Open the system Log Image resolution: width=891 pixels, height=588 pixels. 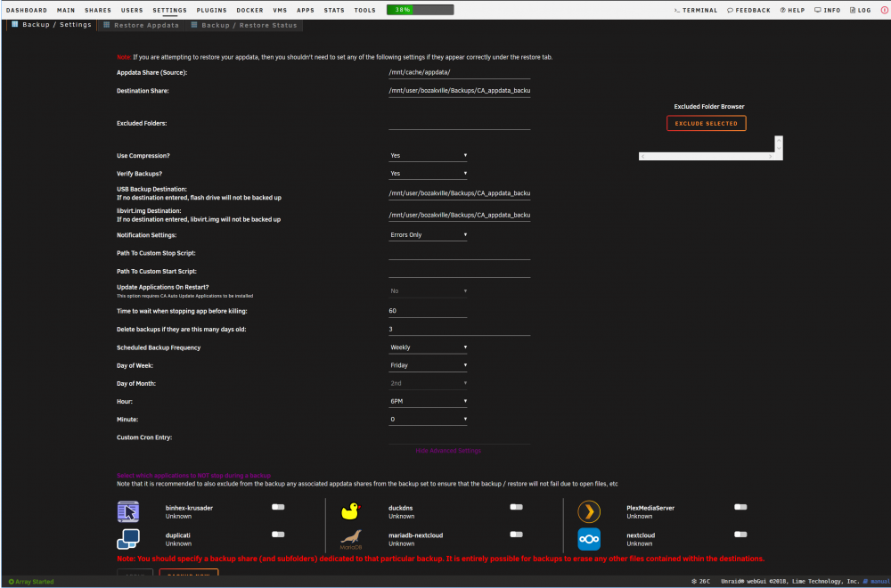pyautogui.click(x=860, y=10)
